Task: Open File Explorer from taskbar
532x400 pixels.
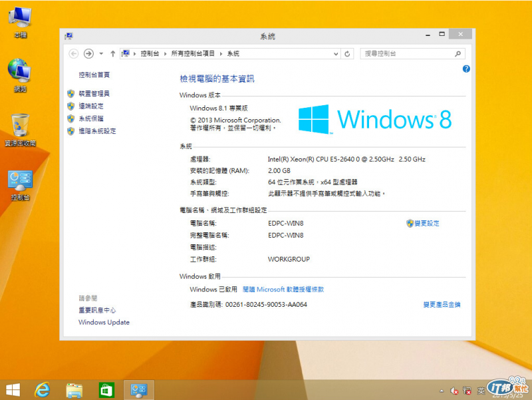Action: pos(74,390)
